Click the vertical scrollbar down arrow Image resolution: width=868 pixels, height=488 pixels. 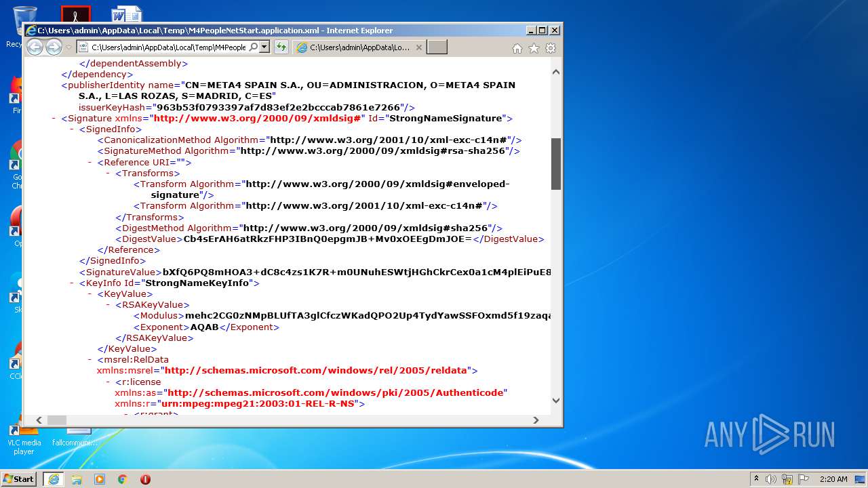(556, 401)
